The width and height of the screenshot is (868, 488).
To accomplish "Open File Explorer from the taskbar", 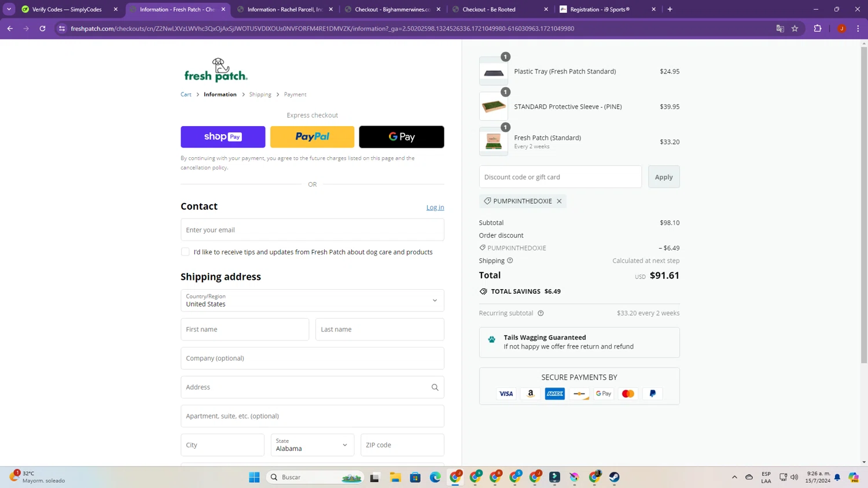I will tap(395, 477).
